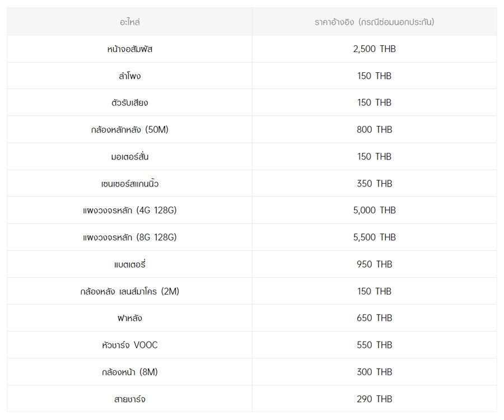Select the กล้องหลัง เลนส์มาโคร (2M) cell

click(129, 291)
